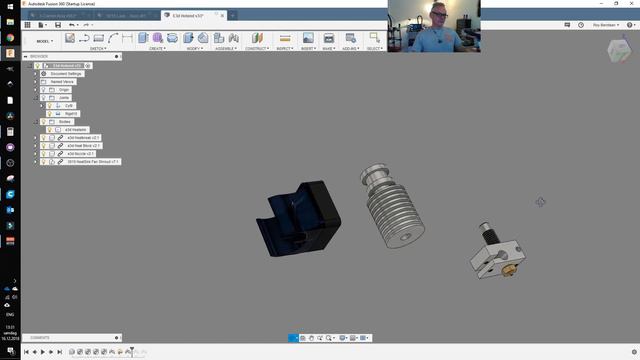Toggle the Fan Shroud component lightbulb
This screenshot has height=360, width=640.
44,162
